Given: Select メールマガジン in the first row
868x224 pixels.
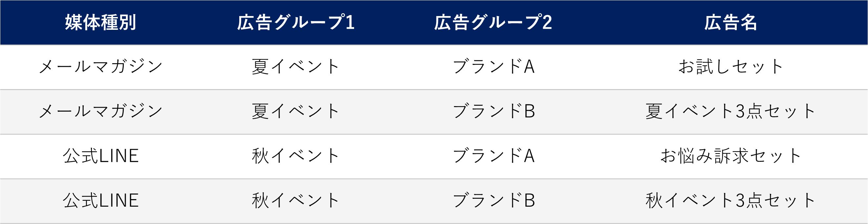Looking at the screenshot, I should coord(100,66).
